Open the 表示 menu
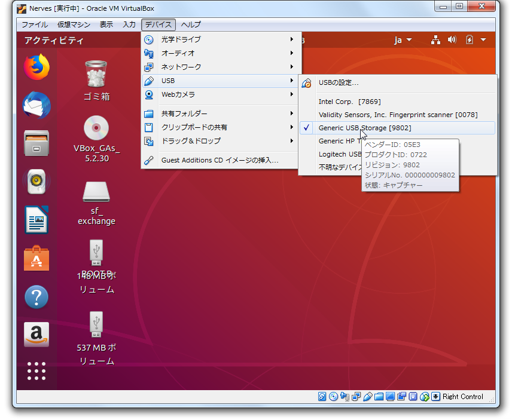Image resolution: width=512 pixels, height=420 pixels. click(106, 24)
